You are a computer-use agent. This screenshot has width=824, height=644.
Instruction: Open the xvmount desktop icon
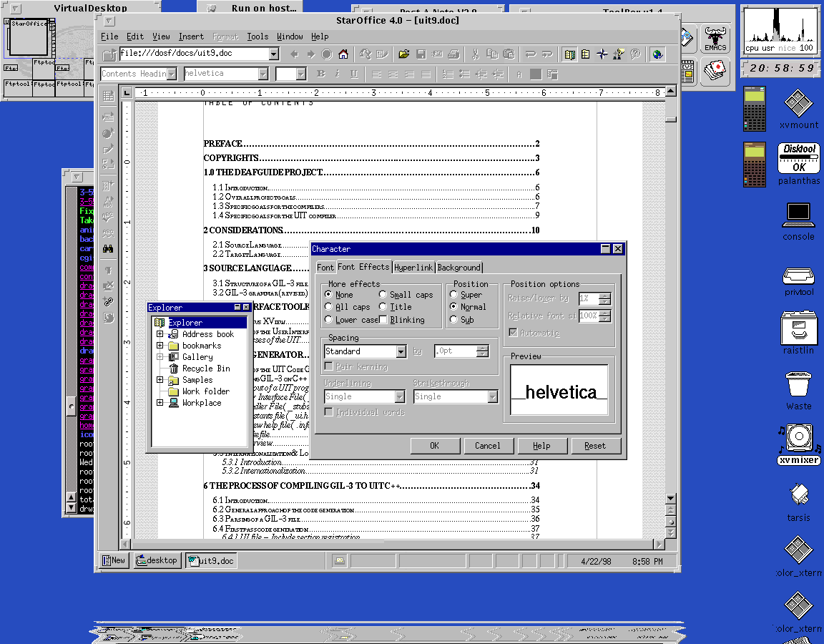[x=799, y=109]
